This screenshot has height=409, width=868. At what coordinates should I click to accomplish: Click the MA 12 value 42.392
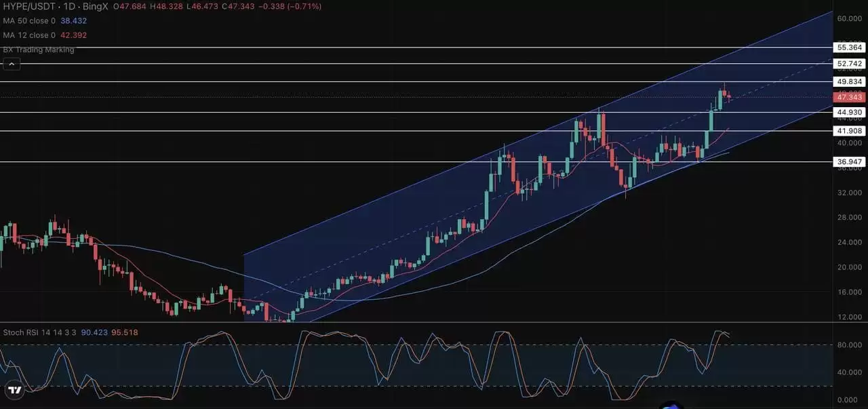[x=73, y=35]
